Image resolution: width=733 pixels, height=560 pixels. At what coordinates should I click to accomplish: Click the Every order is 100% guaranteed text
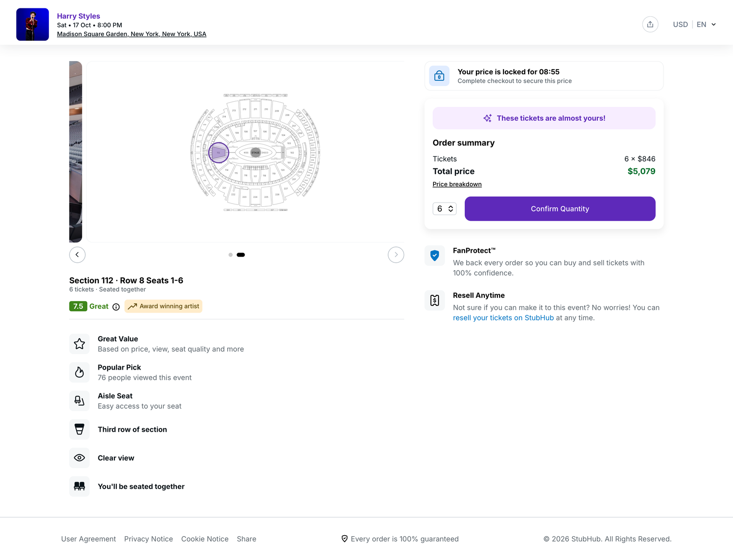405,539
